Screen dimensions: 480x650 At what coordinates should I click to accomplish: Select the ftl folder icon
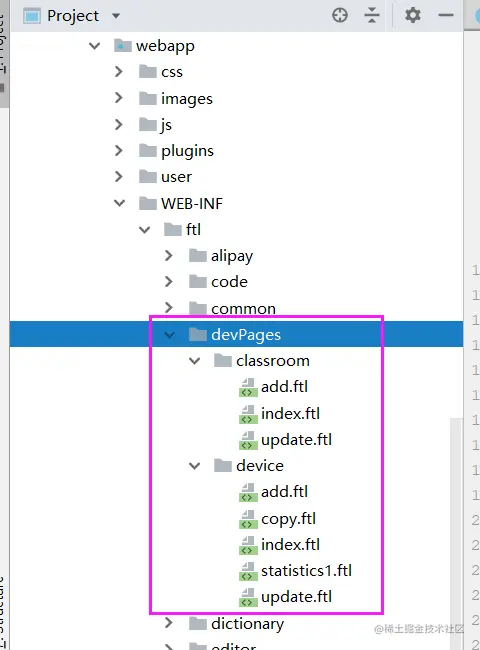(173, 229)
